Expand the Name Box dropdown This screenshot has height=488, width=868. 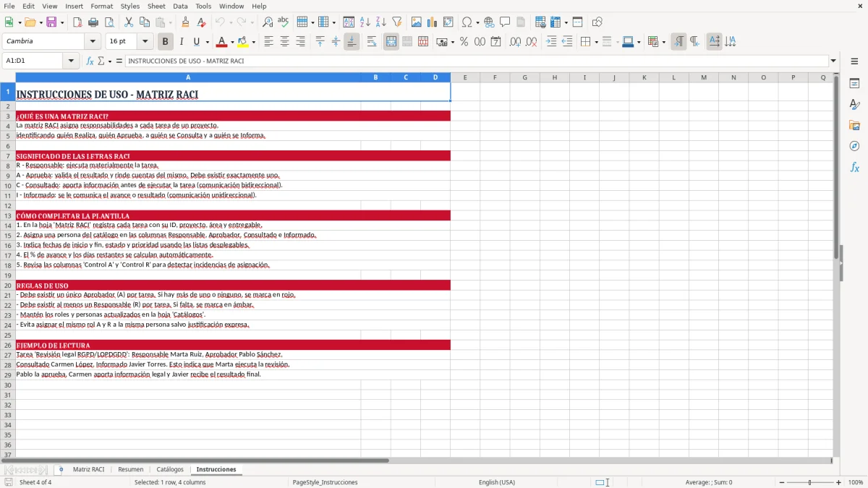(x=72, y=61)
